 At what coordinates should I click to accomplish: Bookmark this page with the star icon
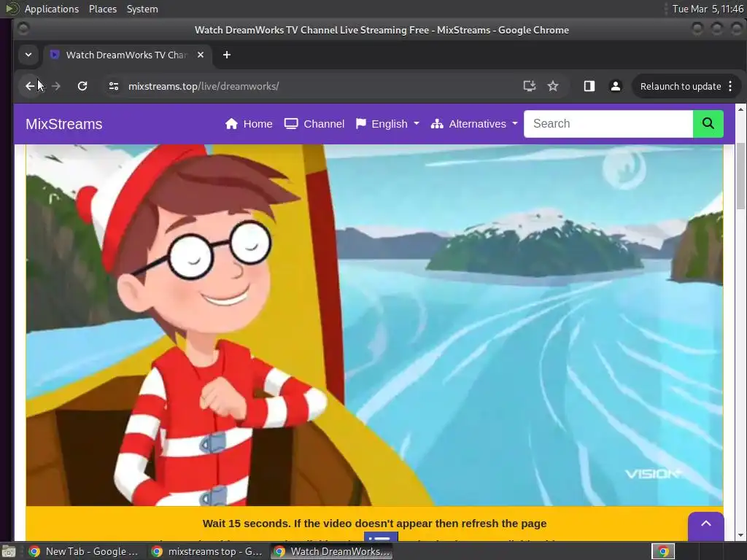pos(553,86)
